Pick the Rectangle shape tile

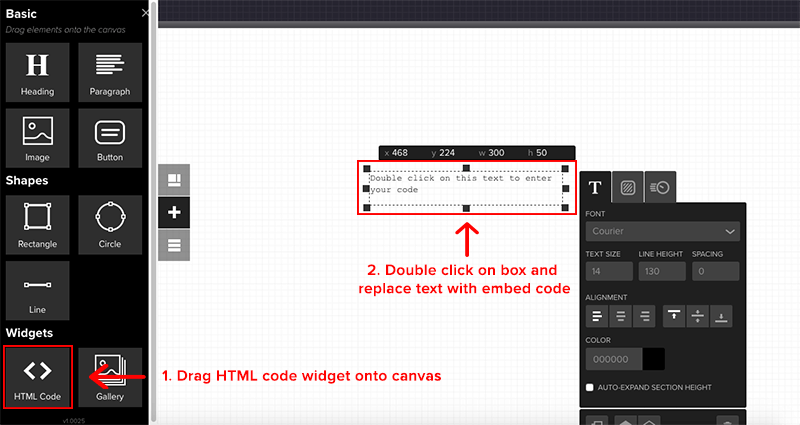coord(37,224)
